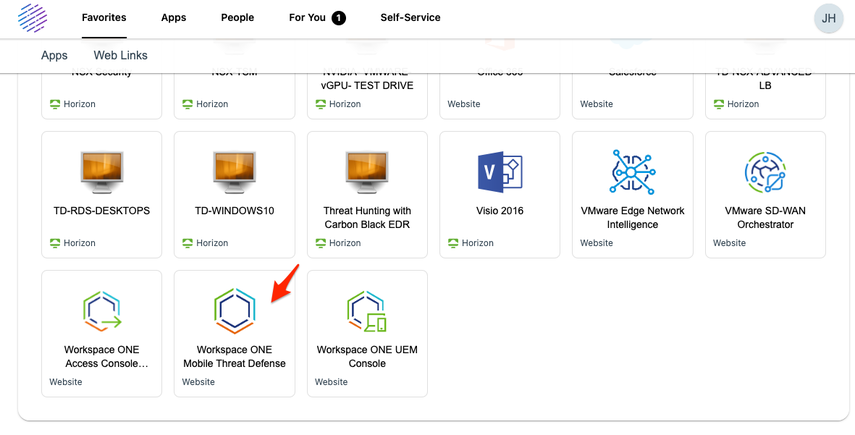Open Workspace ONE Access Console icon
Viewport: 855px width, 435px height.
(x=101, y=311)
